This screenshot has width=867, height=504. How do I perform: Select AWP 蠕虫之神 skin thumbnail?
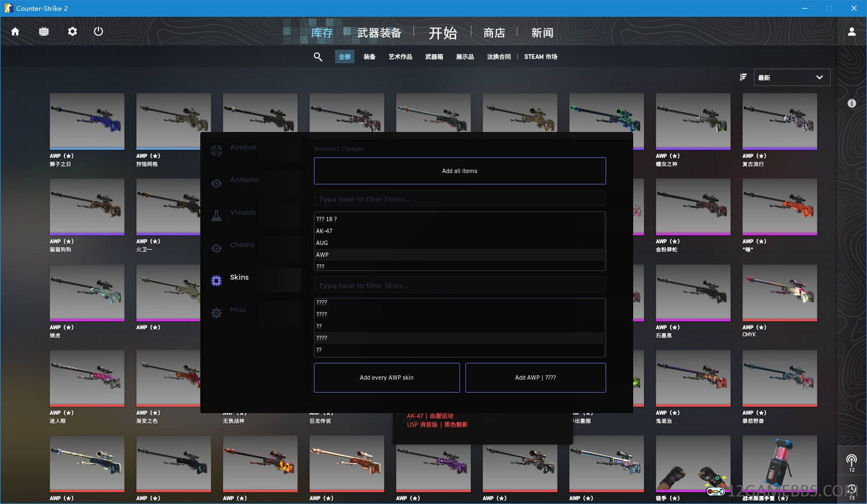tap(693, 121)
